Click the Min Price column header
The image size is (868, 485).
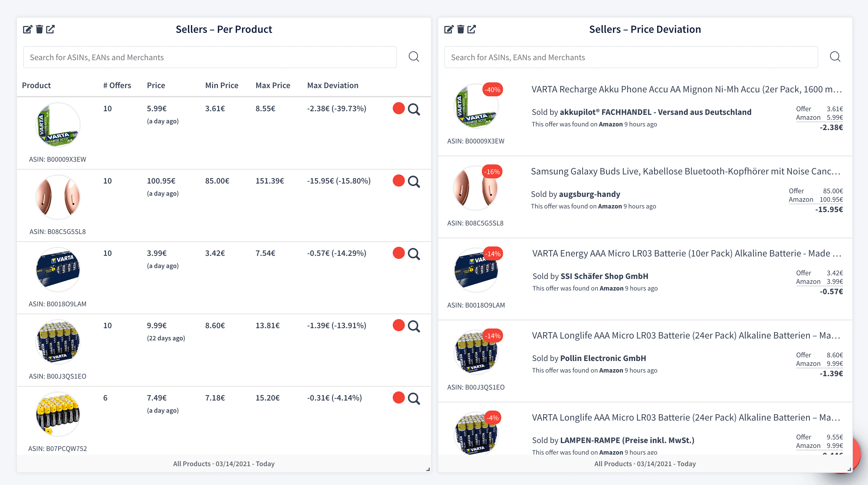tap(221, 85)
